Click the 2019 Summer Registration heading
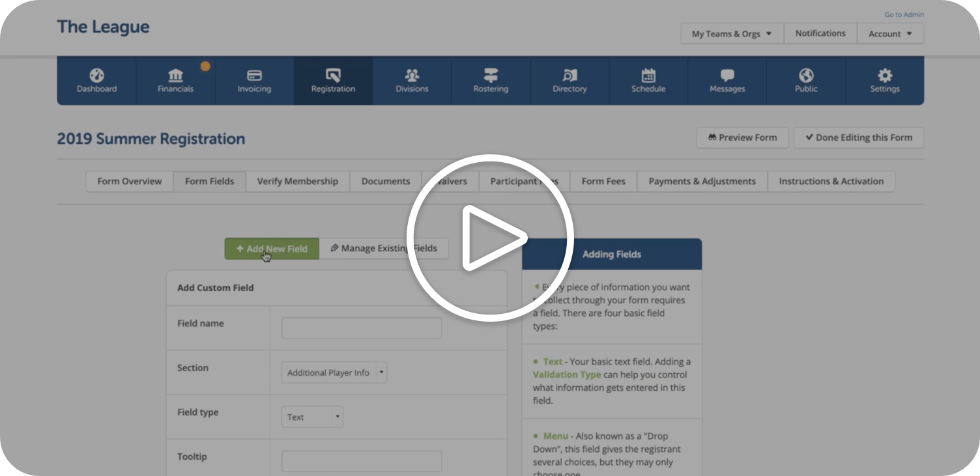Viewport: 980px width, 476px height. tap(151, 139)
